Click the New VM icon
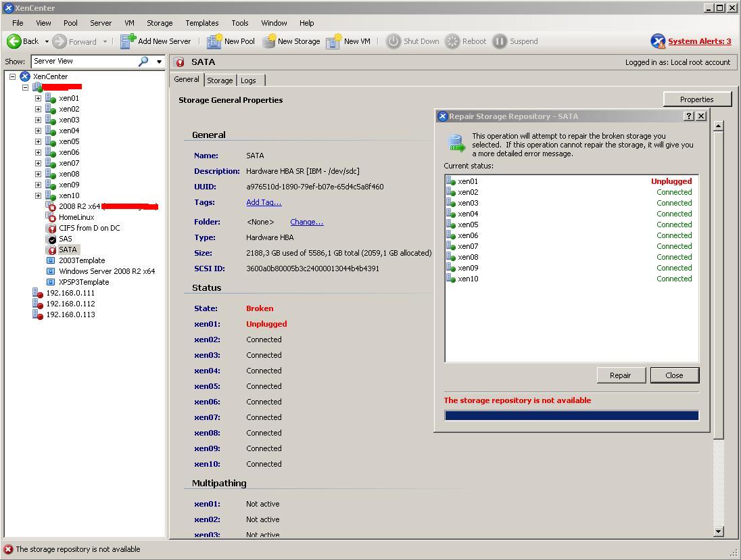The width and height of the screenshot is (741, 560). pyautogui.click(x=333, y=41)
